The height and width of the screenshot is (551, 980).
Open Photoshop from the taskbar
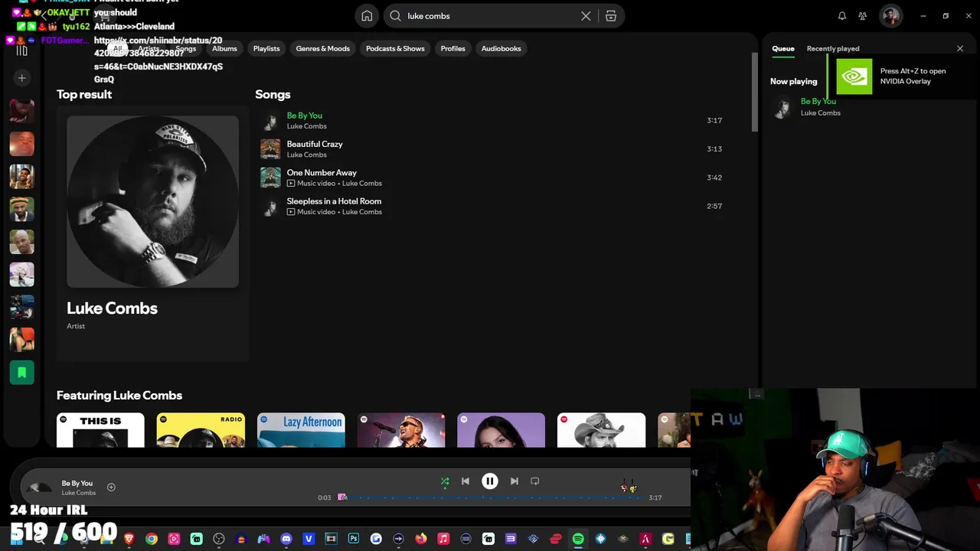(354, 539)
